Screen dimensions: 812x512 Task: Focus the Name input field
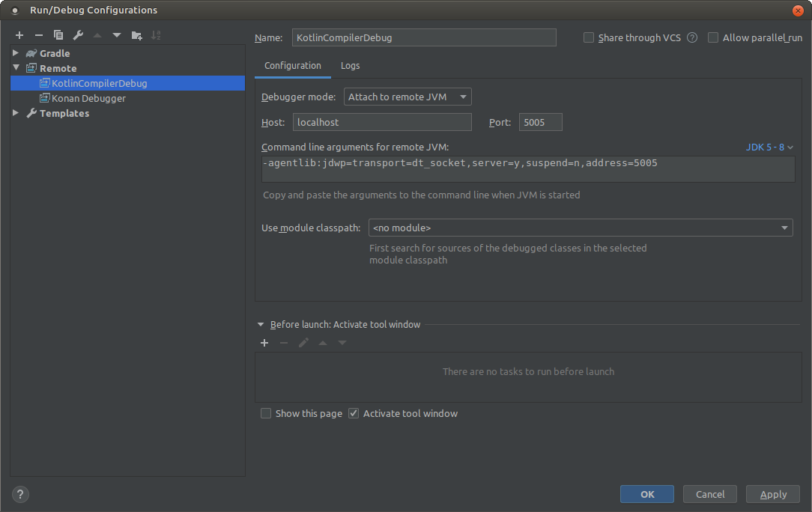tap(424, 37)
